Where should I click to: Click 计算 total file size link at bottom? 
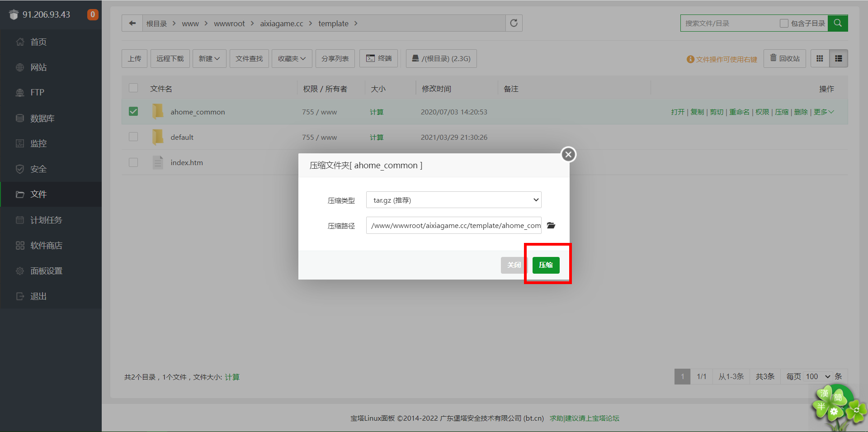click(232, 377)
